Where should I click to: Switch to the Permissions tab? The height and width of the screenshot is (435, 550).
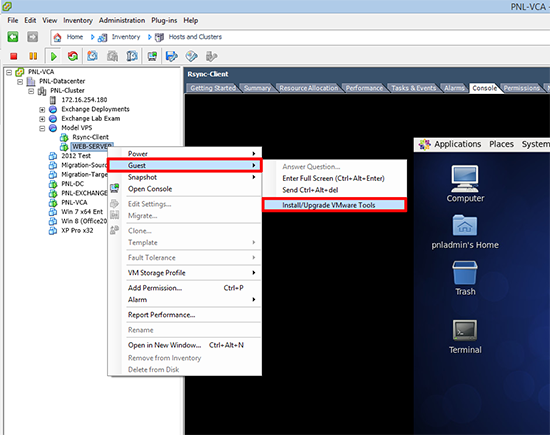(522, 88)
